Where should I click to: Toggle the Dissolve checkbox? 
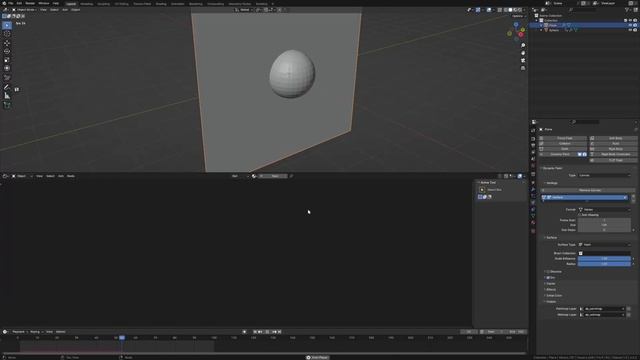(x=548, y=271)
